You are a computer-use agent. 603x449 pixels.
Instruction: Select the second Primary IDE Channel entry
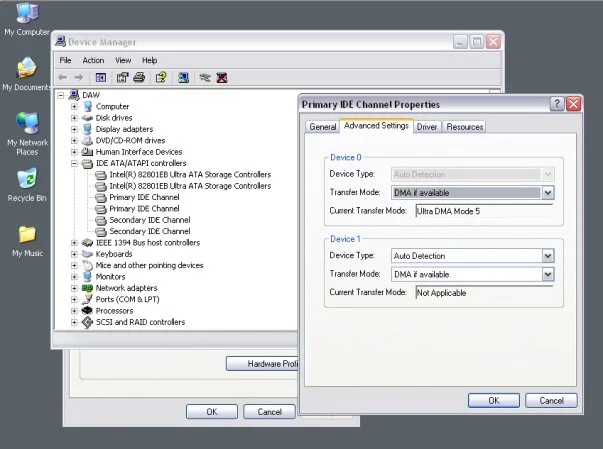144,209
